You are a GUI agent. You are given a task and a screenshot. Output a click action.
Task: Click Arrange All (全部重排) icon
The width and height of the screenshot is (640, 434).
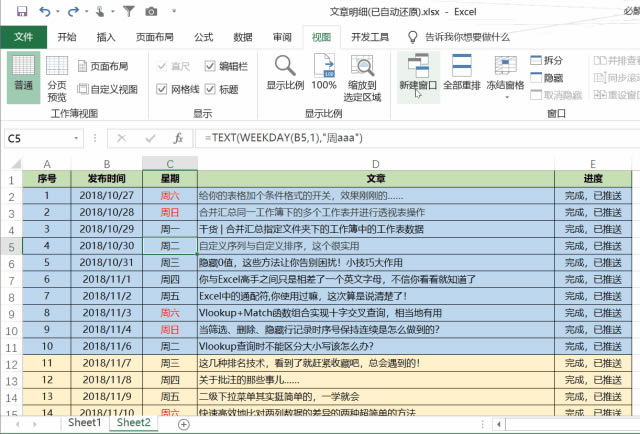[462, 72]
